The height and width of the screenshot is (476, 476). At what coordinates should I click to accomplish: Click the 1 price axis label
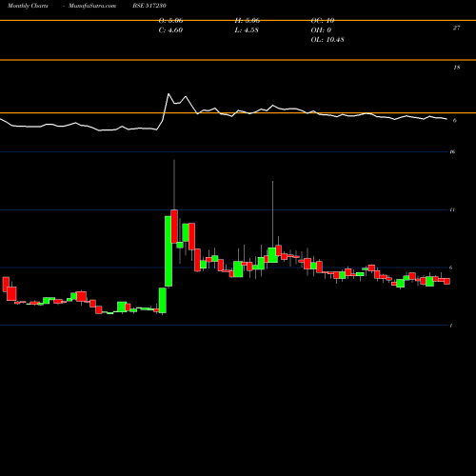tap(451, 326)
